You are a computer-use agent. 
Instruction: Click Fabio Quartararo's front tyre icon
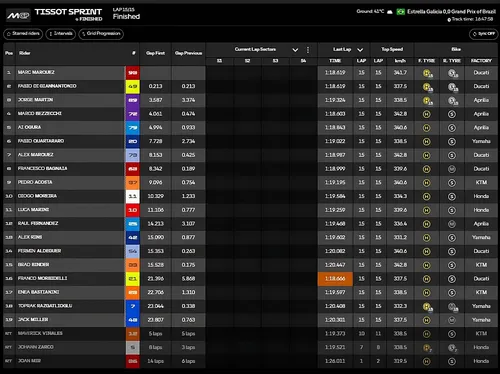pyautogui.click(x=426, y=142)
